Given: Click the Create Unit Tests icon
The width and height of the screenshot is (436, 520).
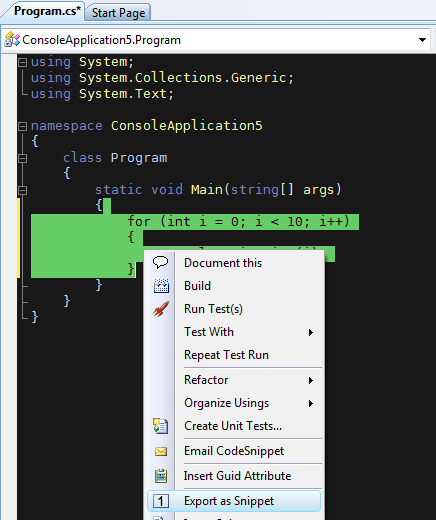Looking at the screenshot, I should [x=161, y=426].
